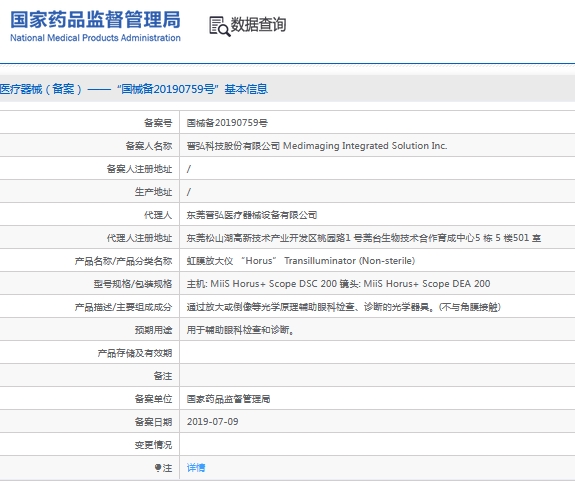575x488 pixels.
Task: Click the 备案人注册地址 row label
Action: 139,169
